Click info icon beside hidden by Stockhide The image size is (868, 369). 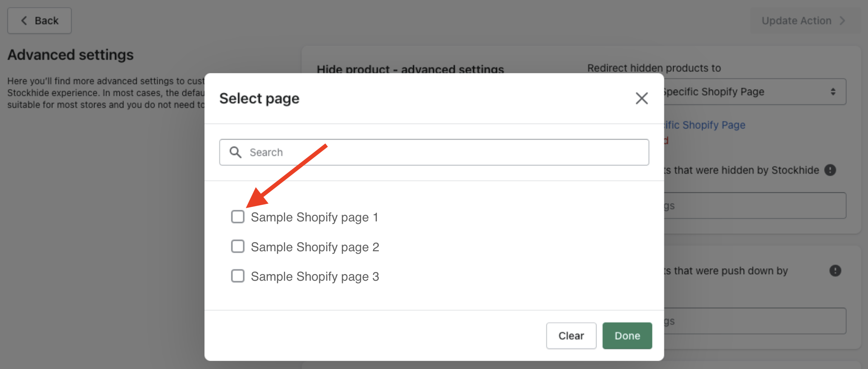830,170
